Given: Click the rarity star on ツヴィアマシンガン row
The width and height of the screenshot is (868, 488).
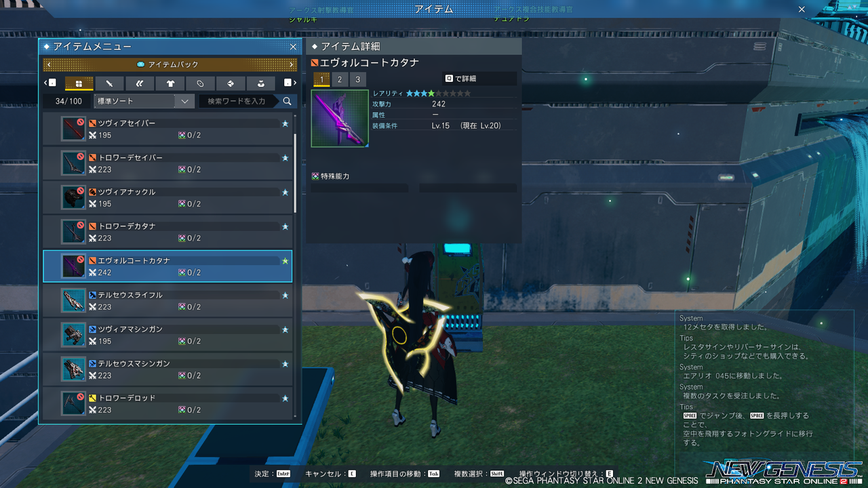Looking at the screenshot, I should 285,329.
